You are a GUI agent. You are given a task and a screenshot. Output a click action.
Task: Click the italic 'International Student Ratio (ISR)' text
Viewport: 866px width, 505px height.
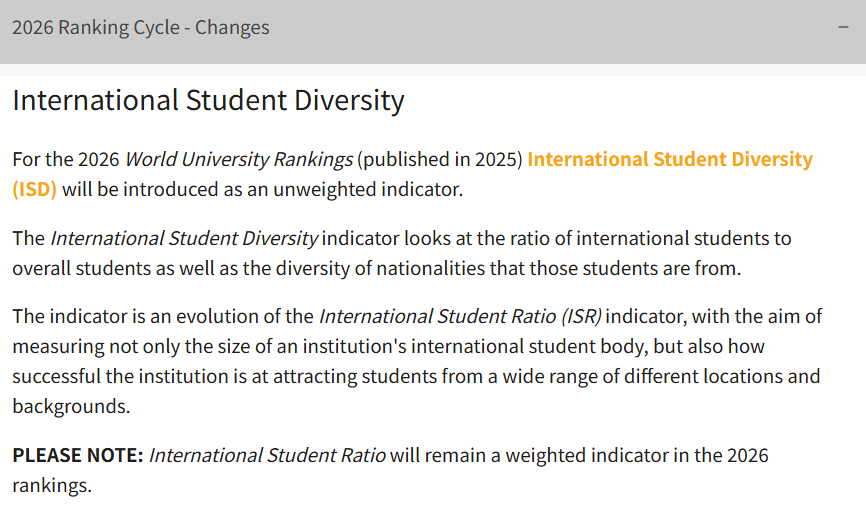click(x=460, y=317)
